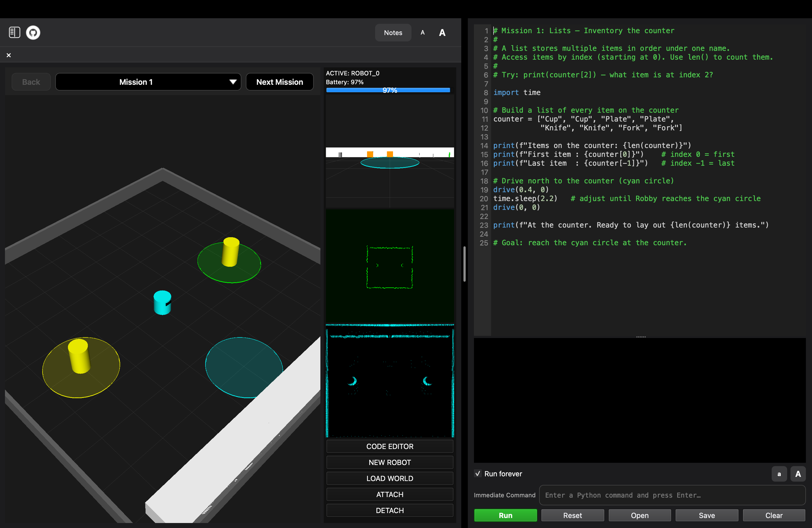The height and width of the screenshot is (528, 812).
Task: Go to Next Mission
Action: pyautogui.click(x=279, y=82)
